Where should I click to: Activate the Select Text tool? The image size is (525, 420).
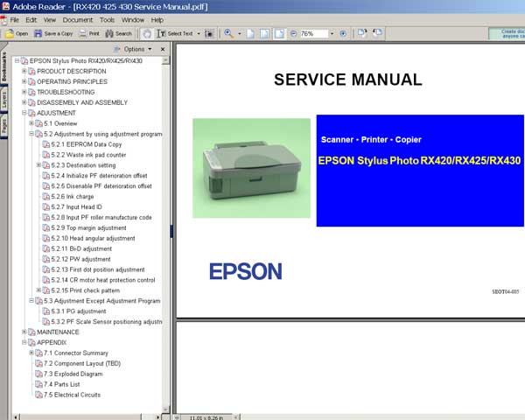[x=175, y=33]
